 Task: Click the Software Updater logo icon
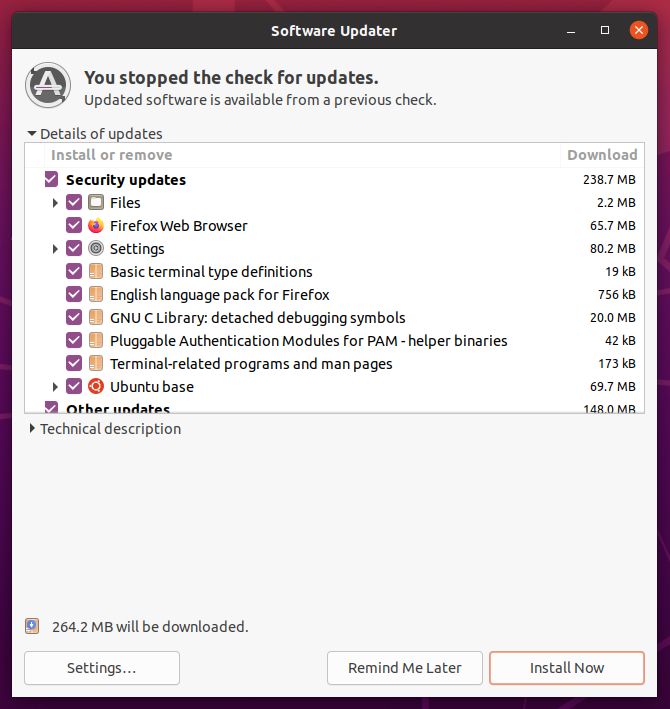click(47, 85)
